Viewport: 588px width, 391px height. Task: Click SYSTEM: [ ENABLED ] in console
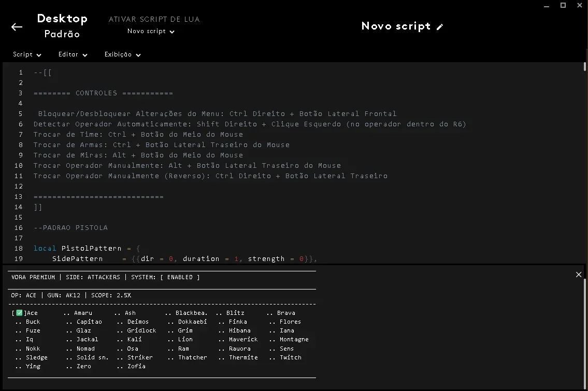(165, 277)
